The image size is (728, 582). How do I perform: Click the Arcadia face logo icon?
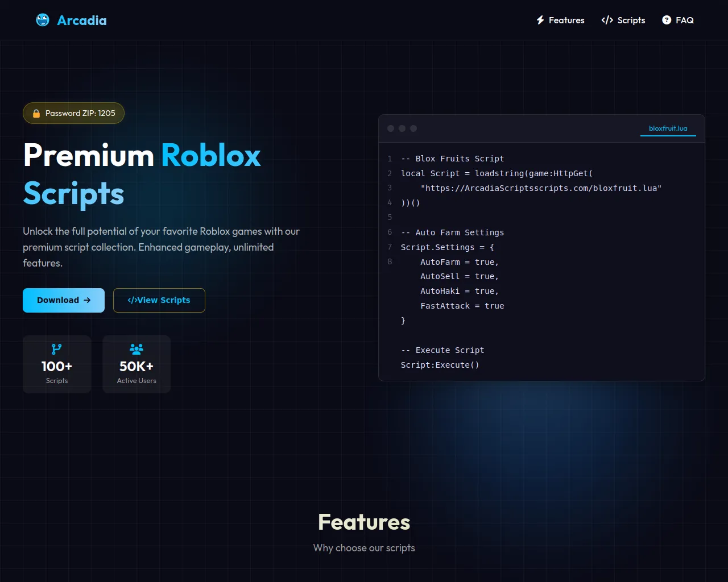43,20
